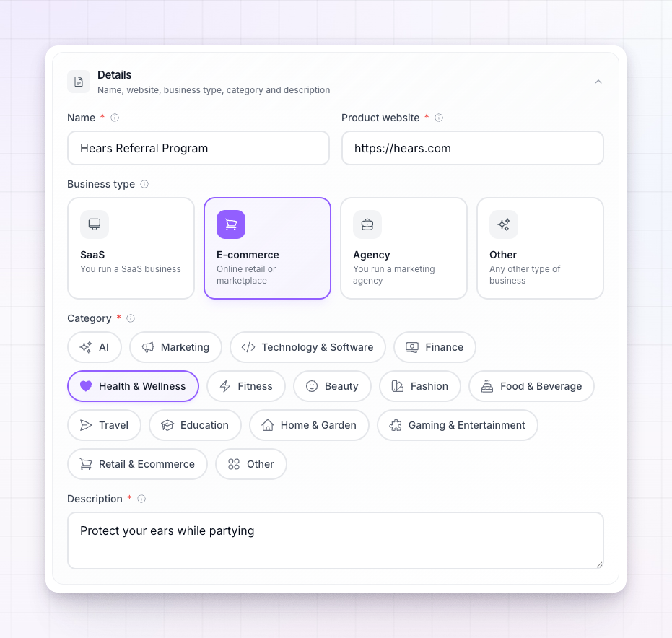Viewport: 672px width, 638px height.
Task: Pick the Other category chip
Action: [x=250, y=464]
